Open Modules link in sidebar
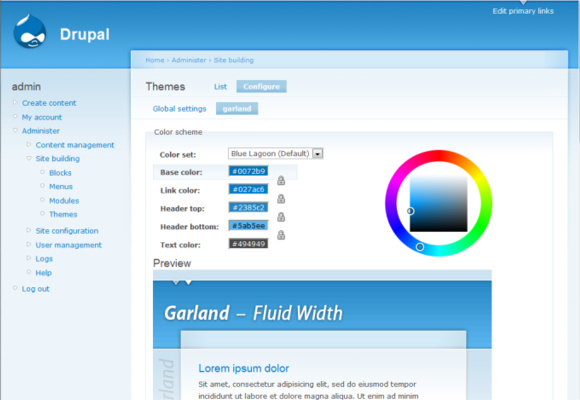 pyautogui.click(x=64, y=201)
